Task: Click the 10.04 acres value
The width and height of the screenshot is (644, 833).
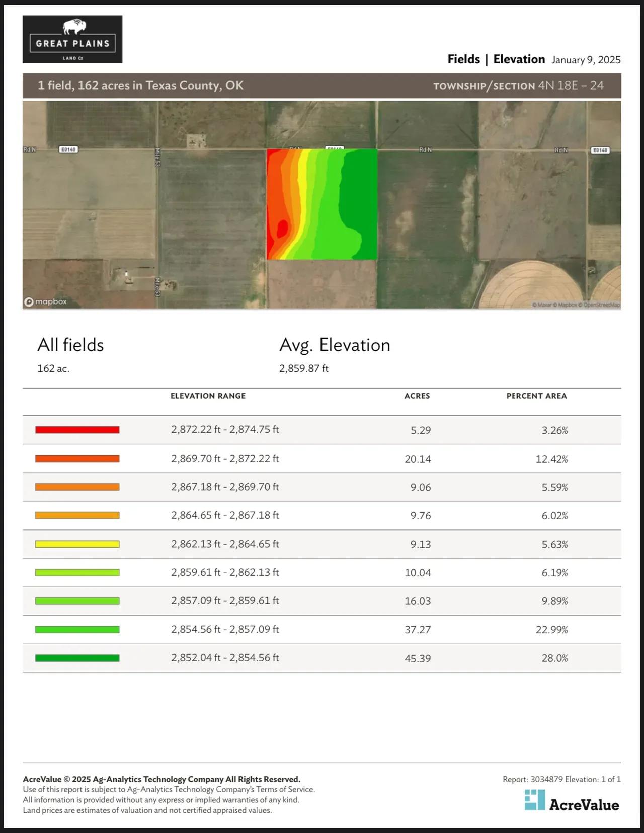Action: (418, 573)
